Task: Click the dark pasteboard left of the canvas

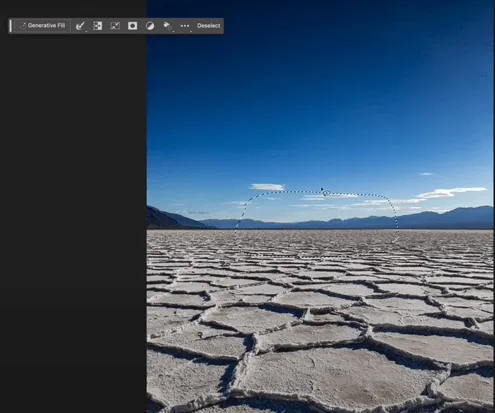Action: tap(73, 217)
